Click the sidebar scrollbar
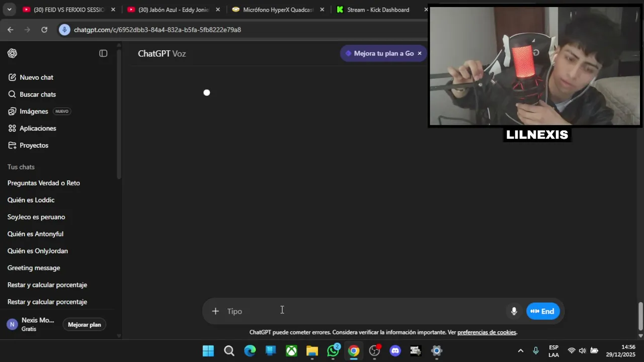This screenshot has width=644, height=362. (x=119, y=113)
